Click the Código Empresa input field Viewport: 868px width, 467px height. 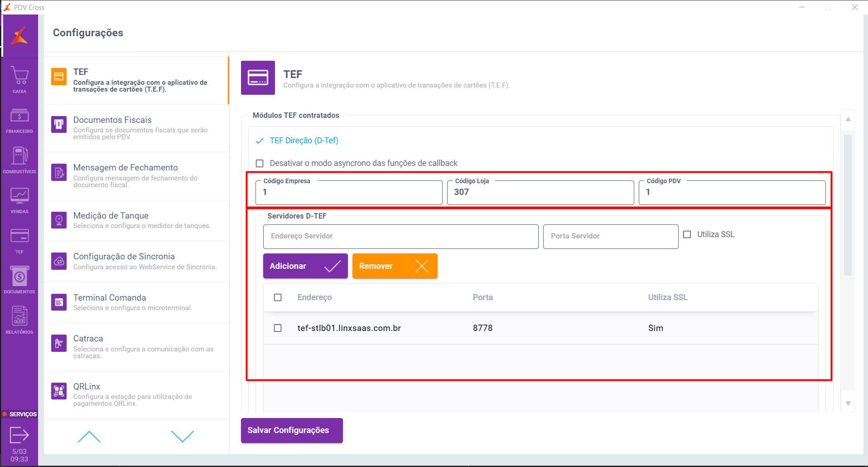point(349,192)
